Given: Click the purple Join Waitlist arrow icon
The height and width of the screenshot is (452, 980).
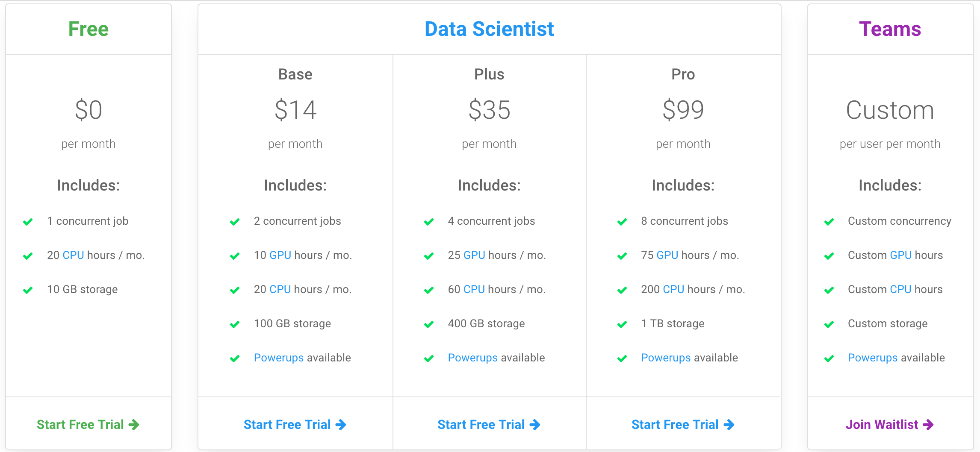Looking at the screenshot, I should click(928, 425).
